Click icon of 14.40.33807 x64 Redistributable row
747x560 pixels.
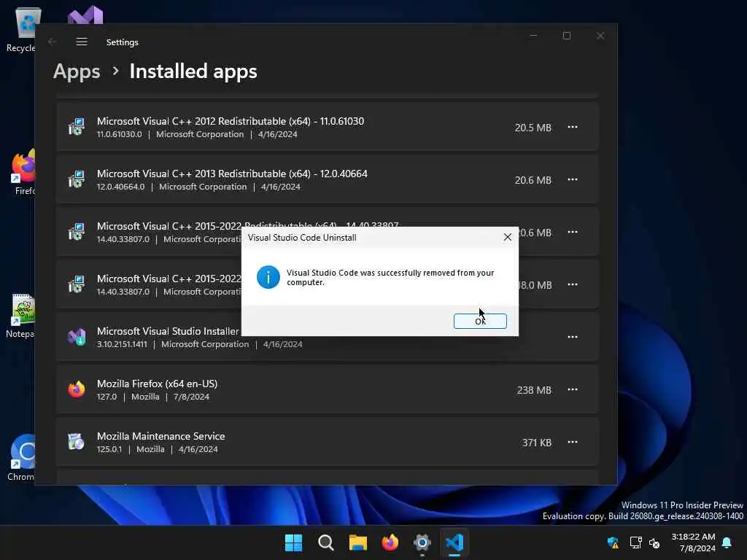tap(76, 232)
